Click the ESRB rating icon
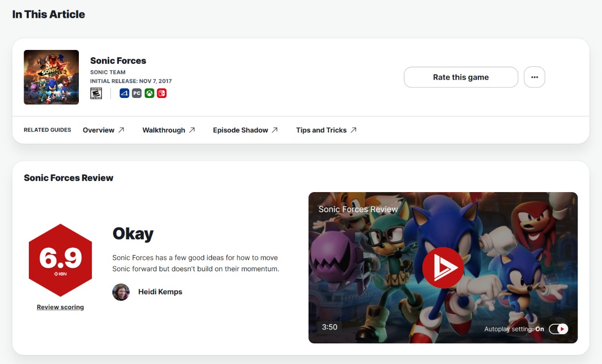The height and width of the screenshot is (364, 602). pyautogui.click(x=96, y=93)
